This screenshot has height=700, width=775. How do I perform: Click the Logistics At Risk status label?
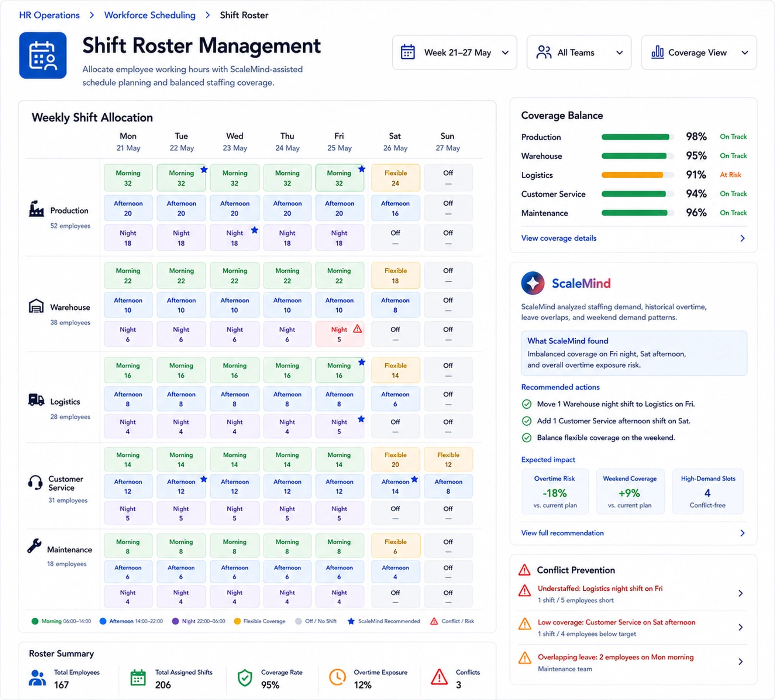730,175
